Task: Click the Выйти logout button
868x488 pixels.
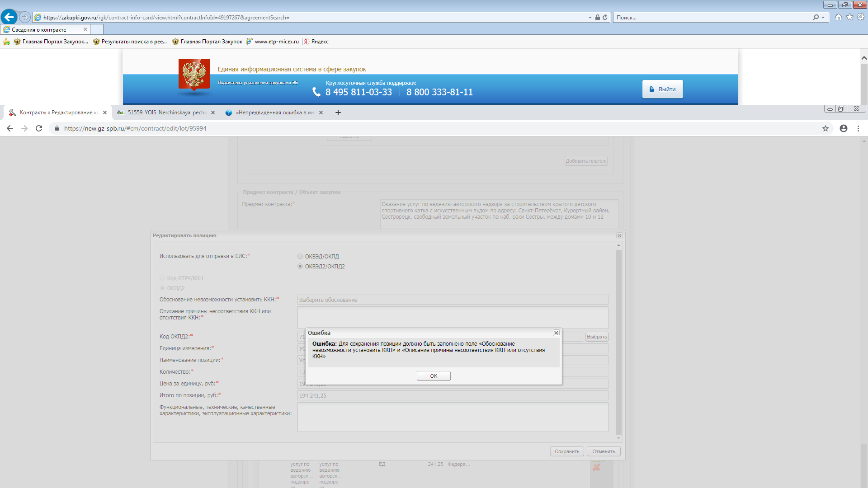Action: [662, 89]
